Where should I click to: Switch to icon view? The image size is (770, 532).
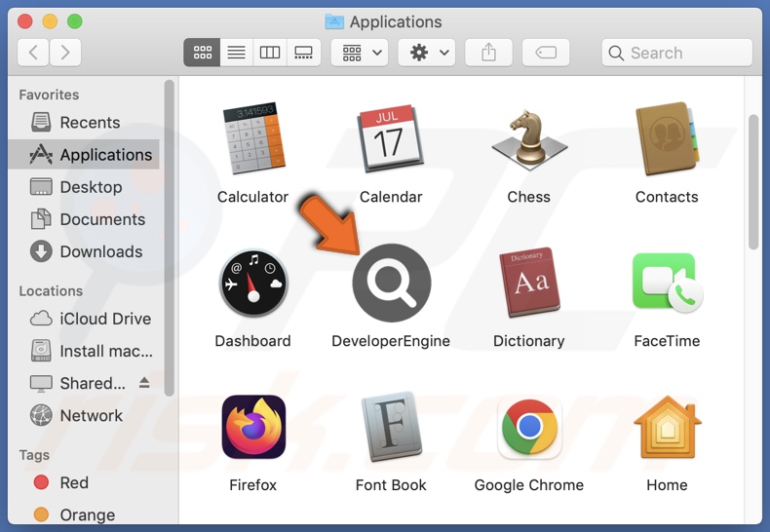(202, 52)
